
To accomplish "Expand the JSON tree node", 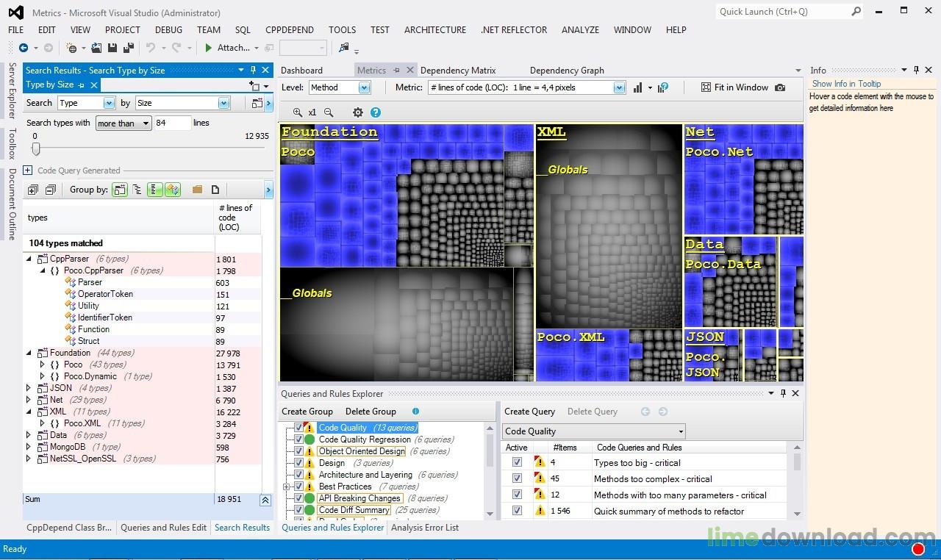I will click(29, 388).
